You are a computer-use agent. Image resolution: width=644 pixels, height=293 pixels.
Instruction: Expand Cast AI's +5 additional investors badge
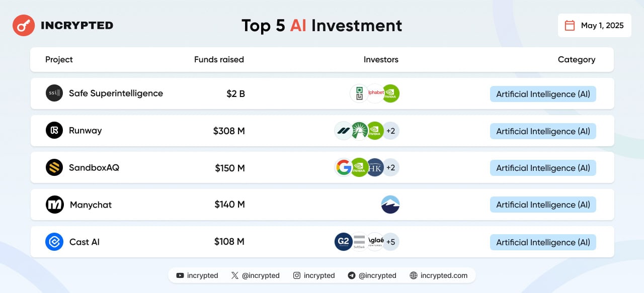coord(390,242)
